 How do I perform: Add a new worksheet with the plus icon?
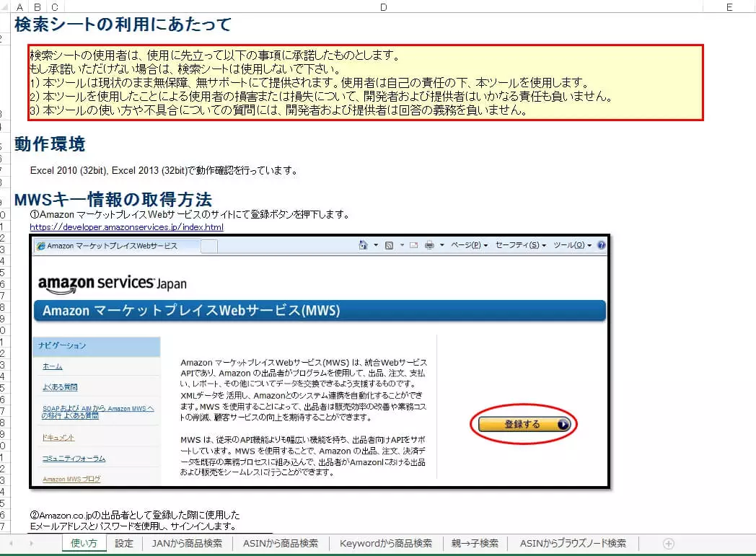pyautogui.click(x=667, y=543)
